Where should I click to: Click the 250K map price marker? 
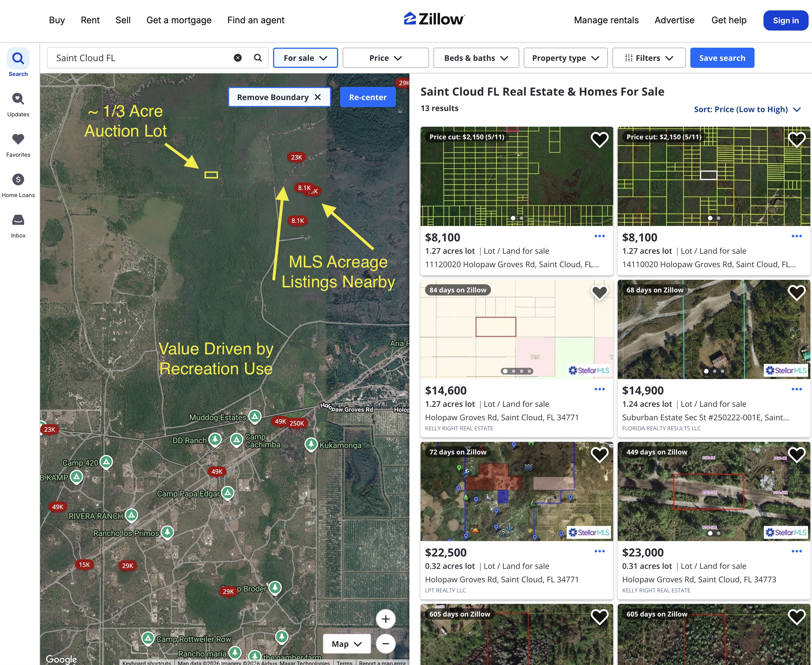point(297,423)
